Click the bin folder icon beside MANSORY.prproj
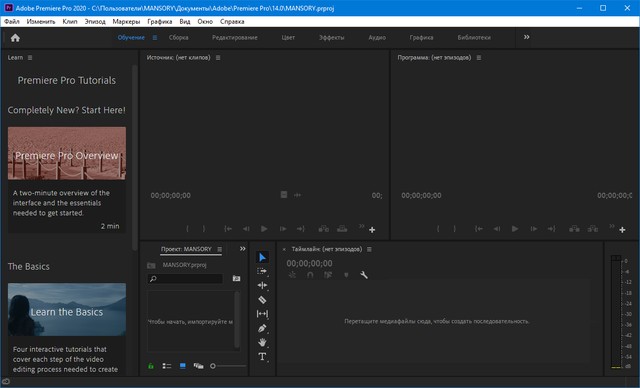The image size is (640, 388). click(x=151, y=266)
